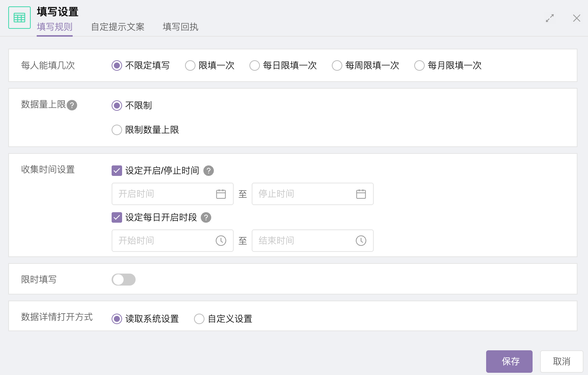Click the 停止时间 date input
588x375 pixels.
313,194
